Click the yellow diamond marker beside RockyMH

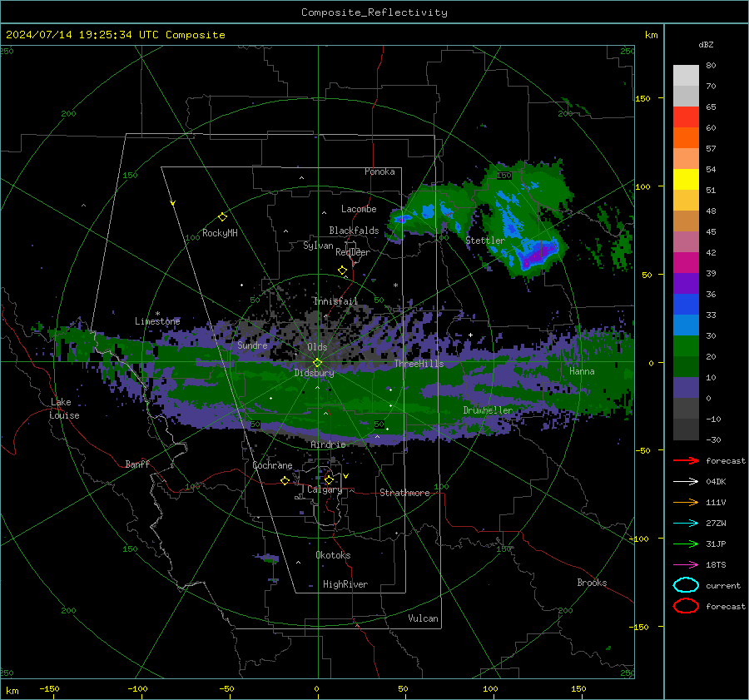click(222, 217)
